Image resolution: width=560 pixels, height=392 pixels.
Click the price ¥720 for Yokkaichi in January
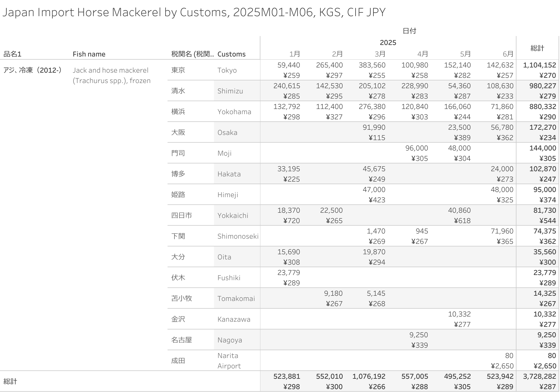(x=292, y=221)
